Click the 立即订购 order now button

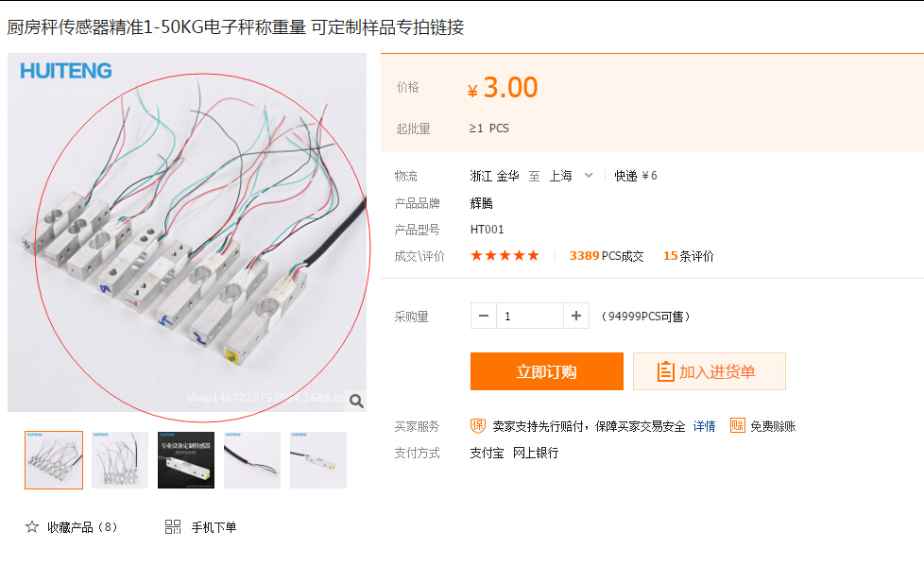pos(547,371)
